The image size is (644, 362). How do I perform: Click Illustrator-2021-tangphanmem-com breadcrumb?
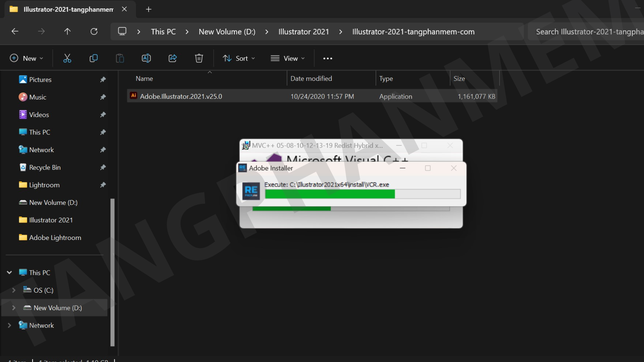(413, 32)
